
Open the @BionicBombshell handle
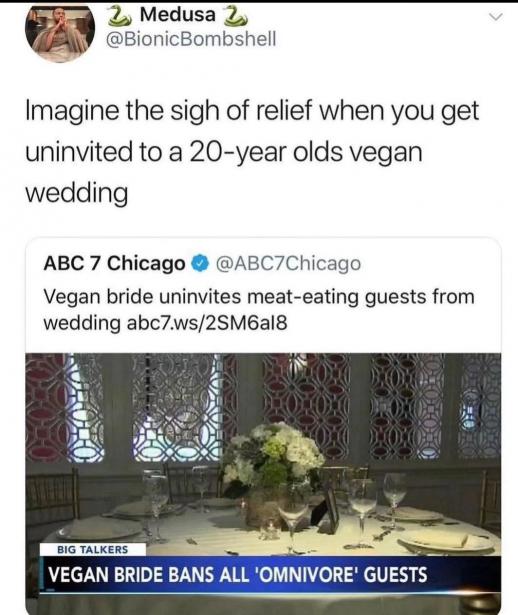[191, 39]
